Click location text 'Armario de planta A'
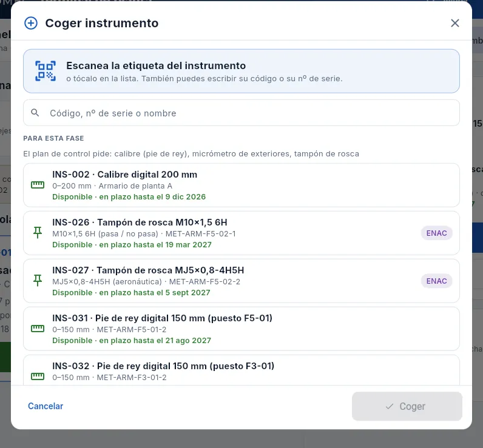This screenshot has width=483, height=448. (x=135, y=186)
